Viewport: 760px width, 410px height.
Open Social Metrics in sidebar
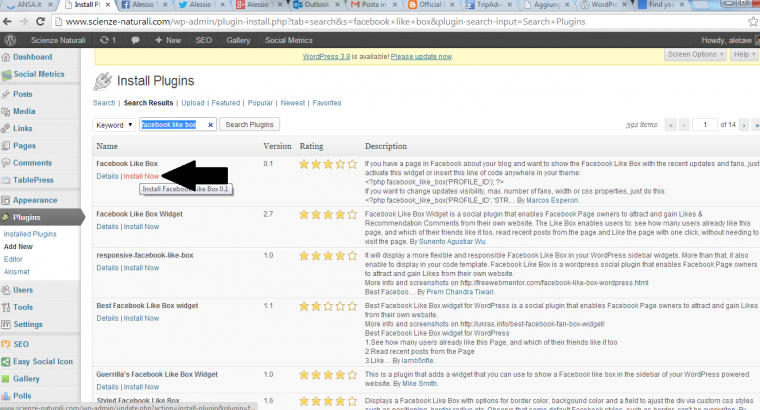point(38,74)
